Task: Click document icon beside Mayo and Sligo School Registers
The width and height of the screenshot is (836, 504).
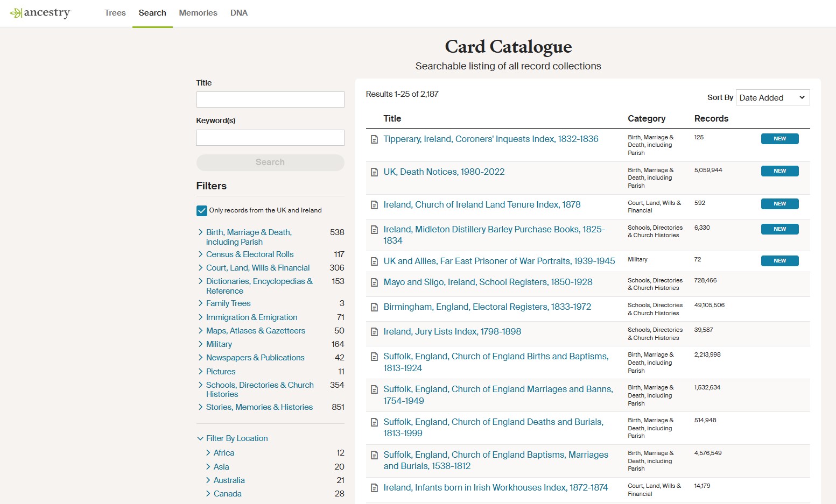Action: pos(374,282)
